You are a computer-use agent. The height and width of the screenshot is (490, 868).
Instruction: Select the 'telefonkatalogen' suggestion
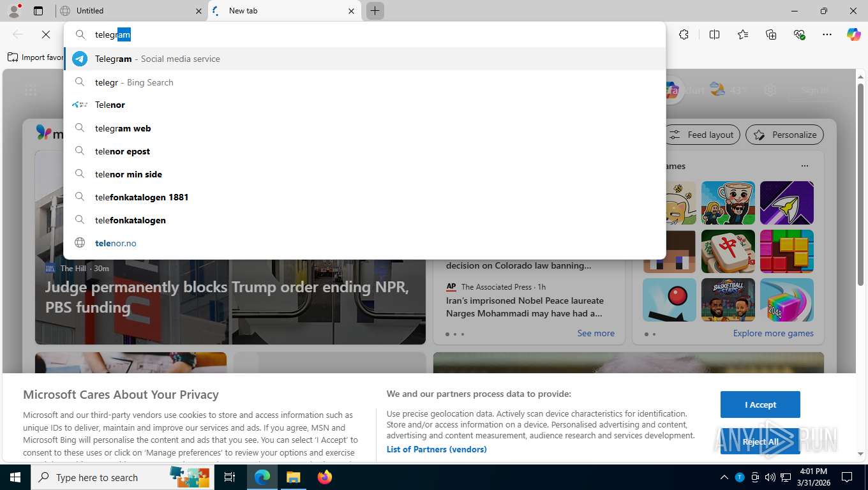[x=365, y=220]
